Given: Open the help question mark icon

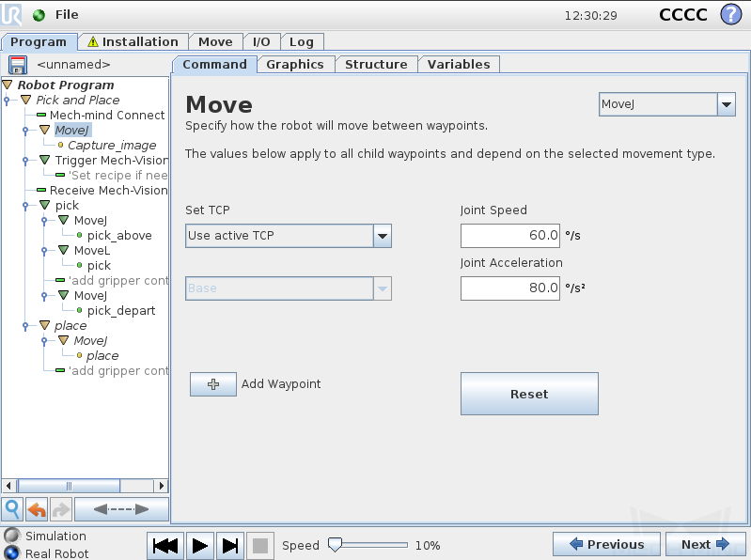Looking at the screenshot, I should tap(731, 14).
